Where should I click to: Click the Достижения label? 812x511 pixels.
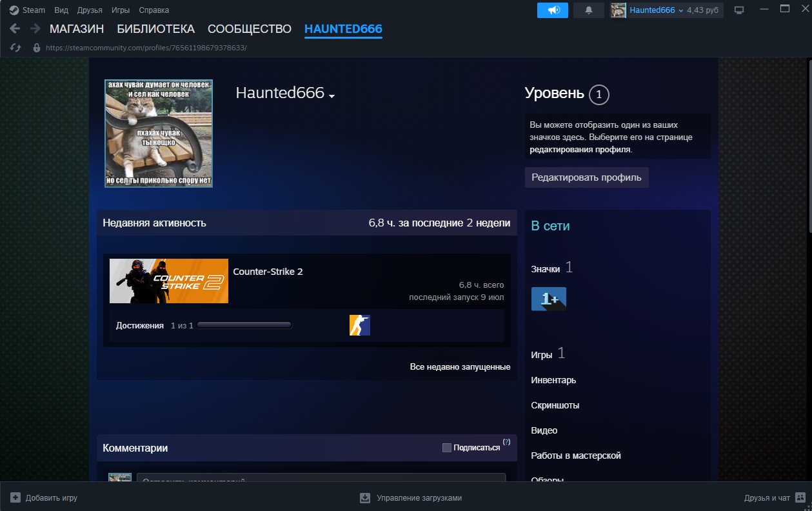tap(140, 326)
